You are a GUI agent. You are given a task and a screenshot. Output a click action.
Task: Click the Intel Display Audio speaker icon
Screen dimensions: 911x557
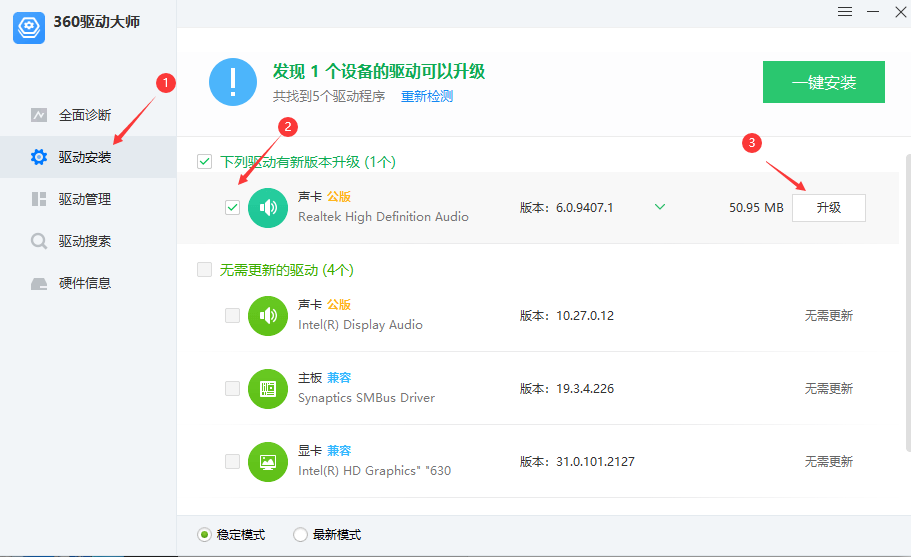tap(267, 315)
